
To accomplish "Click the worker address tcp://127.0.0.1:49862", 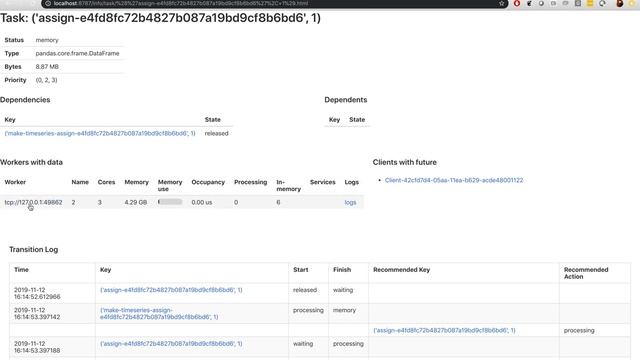I will click(33, 202).
